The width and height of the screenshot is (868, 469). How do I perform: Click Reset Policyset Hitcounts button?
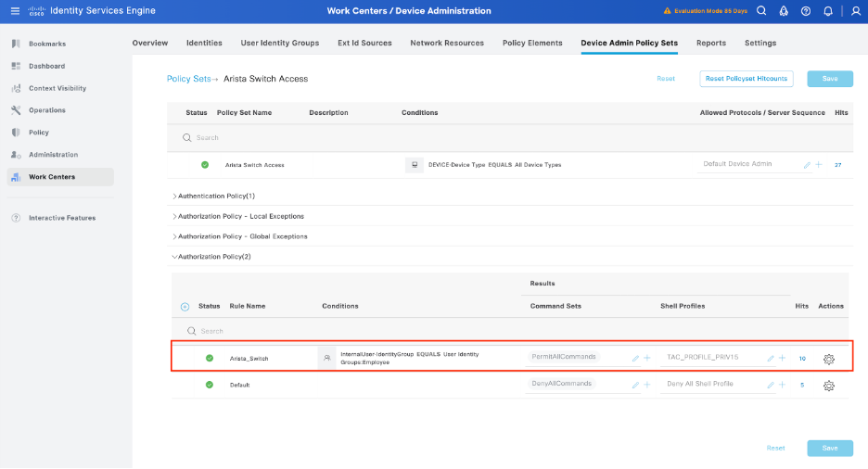pyautogui.click(x=746, y=79)
